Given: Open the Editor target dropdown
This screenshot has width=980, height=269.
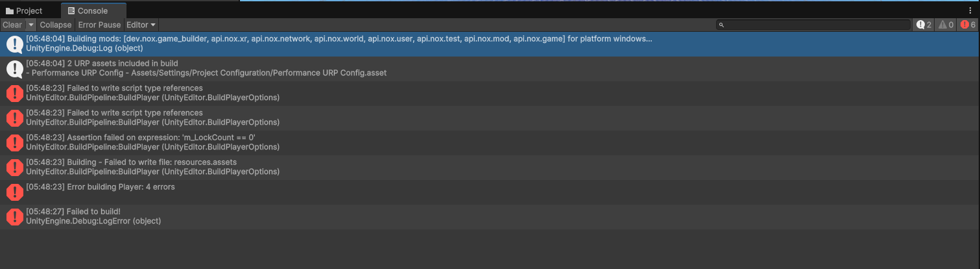Looking at the screenshot, I should [141, 25].
